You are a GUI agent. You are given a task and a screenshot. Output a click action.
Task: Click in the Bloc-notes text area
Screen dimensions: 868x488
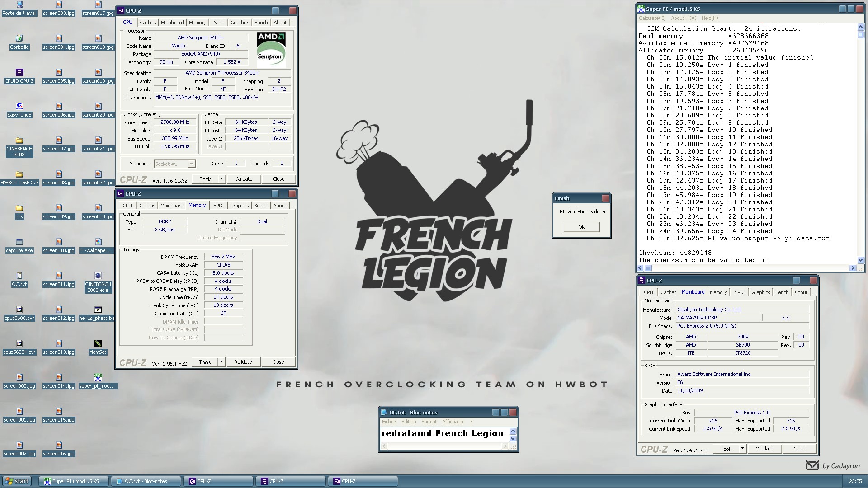click(x=444, y=434)
